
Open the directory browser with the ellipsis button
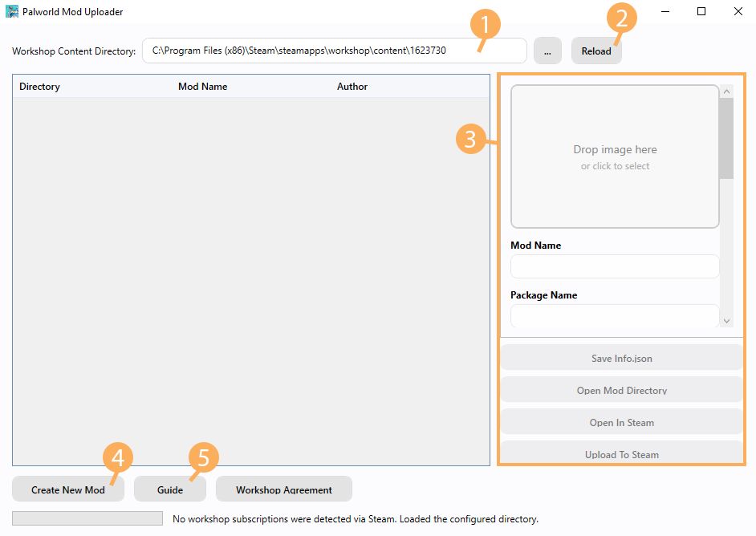coord(547,51)
